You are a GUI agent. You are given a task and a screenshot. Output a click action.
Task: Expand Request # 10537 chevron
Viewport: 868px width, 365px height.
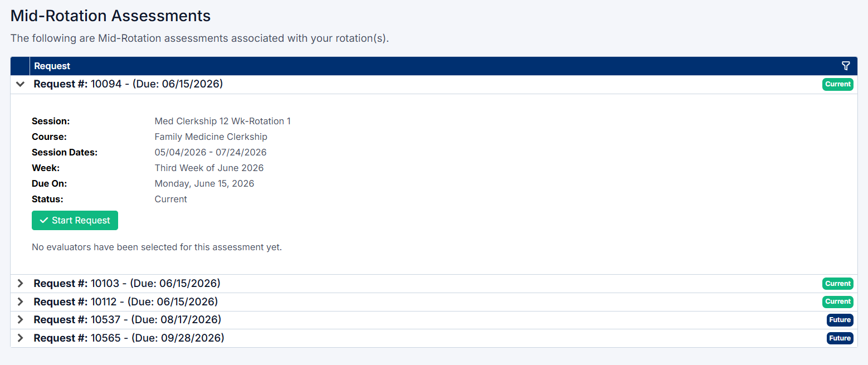21,320
